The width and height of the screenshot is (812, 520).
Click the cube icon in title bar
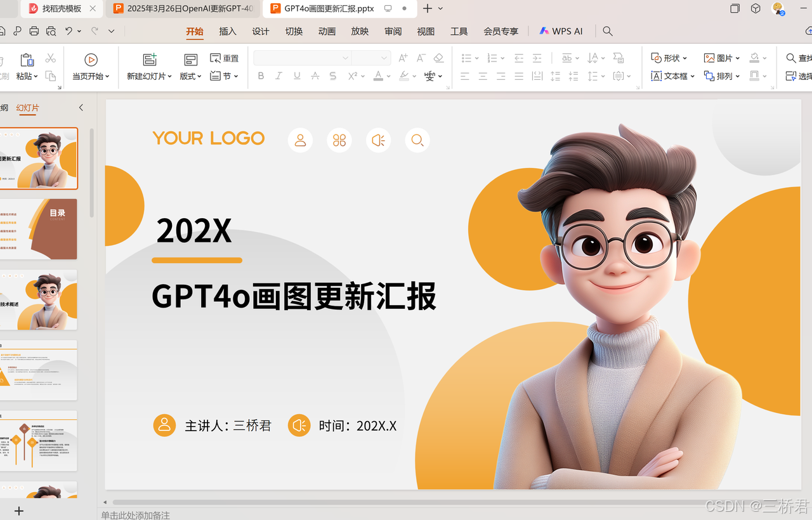[x=756, y=9]
